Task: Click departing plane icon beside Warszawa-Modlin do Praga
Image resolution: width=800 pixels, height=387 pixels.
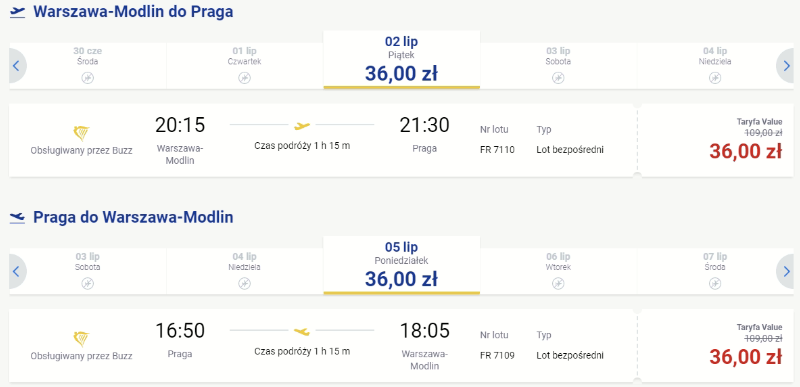Action: (17, 12)
